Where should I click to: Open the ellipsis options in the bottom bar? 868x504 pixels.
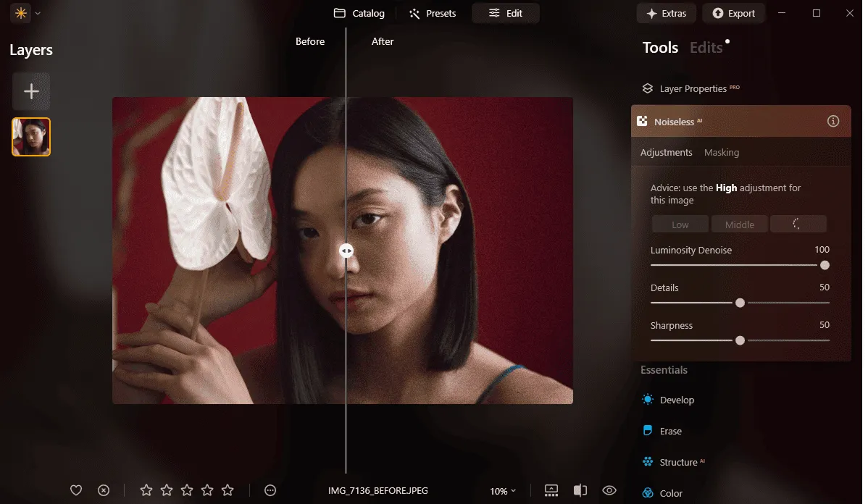[270, 490]
